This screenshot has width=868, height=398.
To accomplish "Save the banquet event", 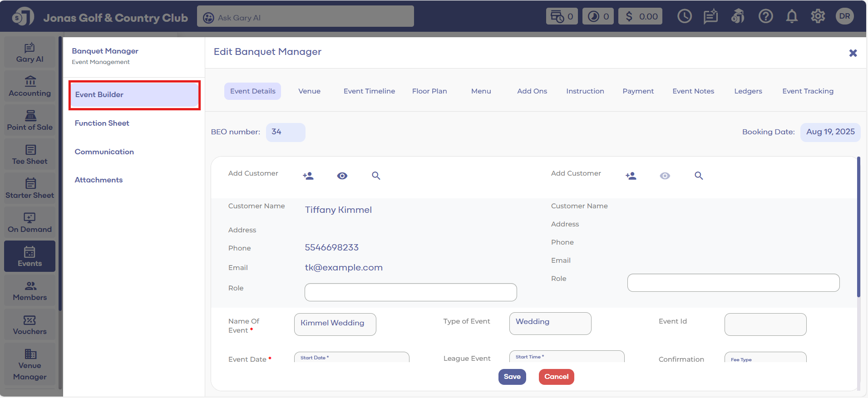I will click(x=512, y=377).
